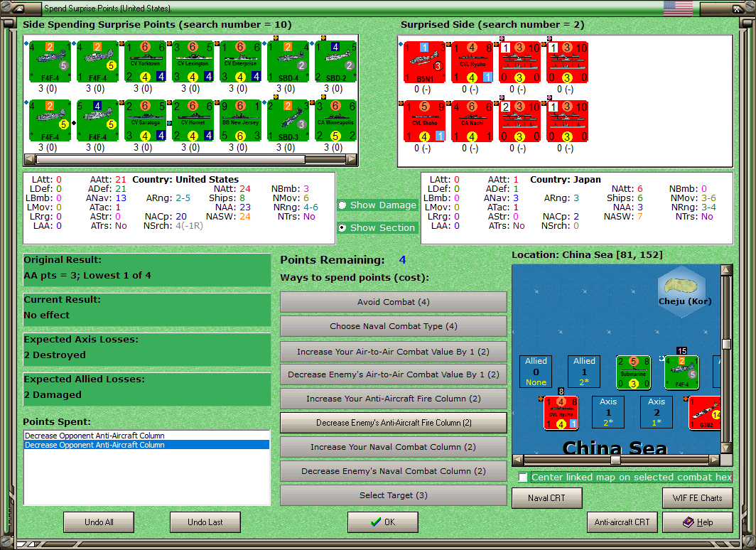Select highlighted Decrease Opponent Anti-Aircraft Column entry

click(x=146, y=445)
